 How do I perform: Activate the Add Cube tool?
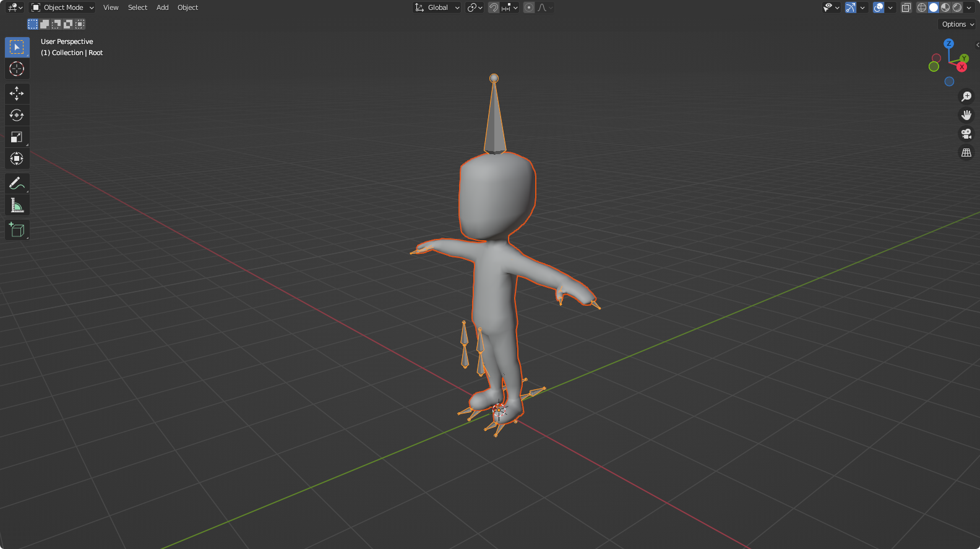[x=17, y=230]
